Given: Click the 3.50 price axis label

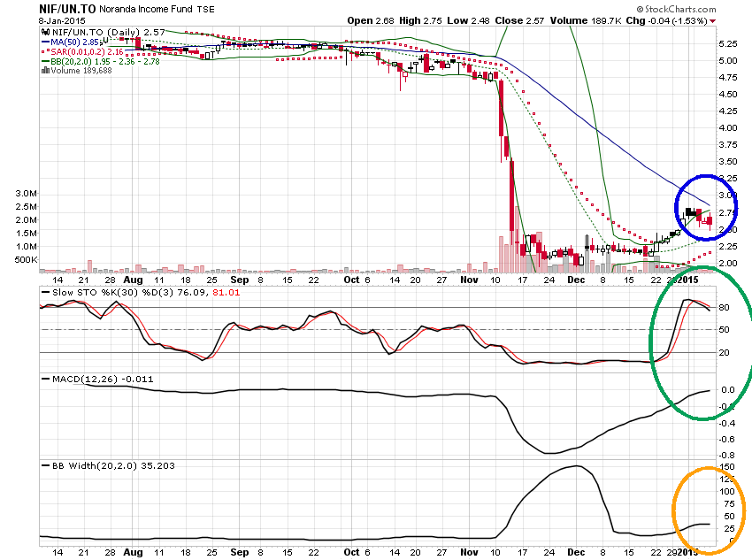Looking at the screenshot, I should pos(728,161).
